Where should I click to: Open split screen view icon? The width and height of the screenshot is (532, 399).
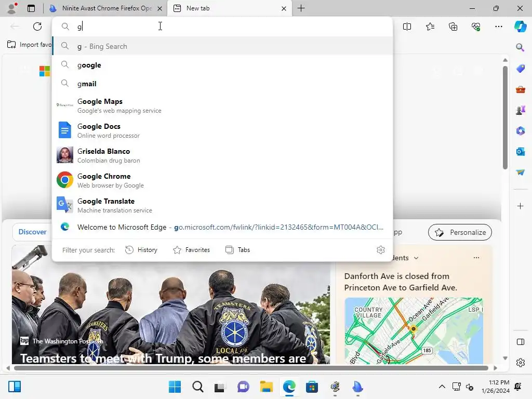(407, 26)
